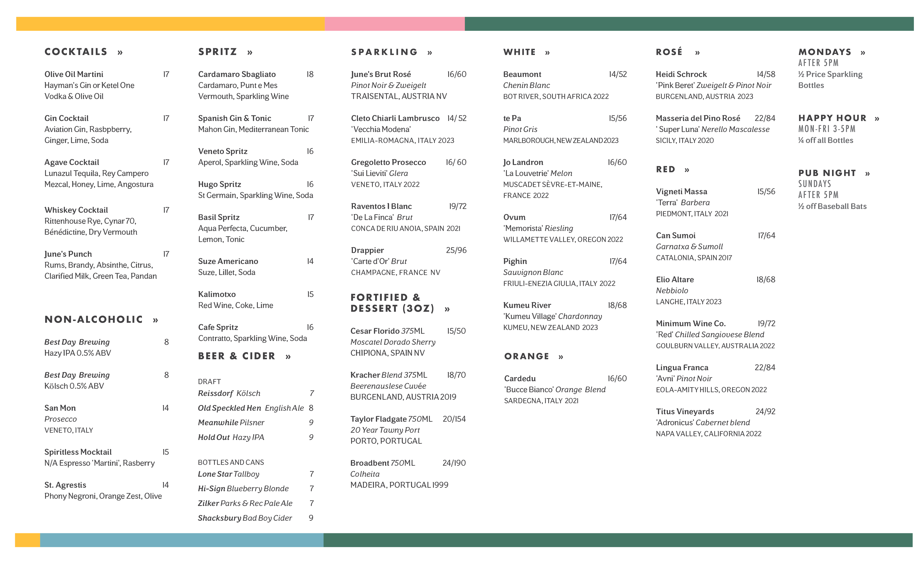Viewport: 924px width, 561px height.
Task: Click Suze Americano item name
Action: pos(228,261)
